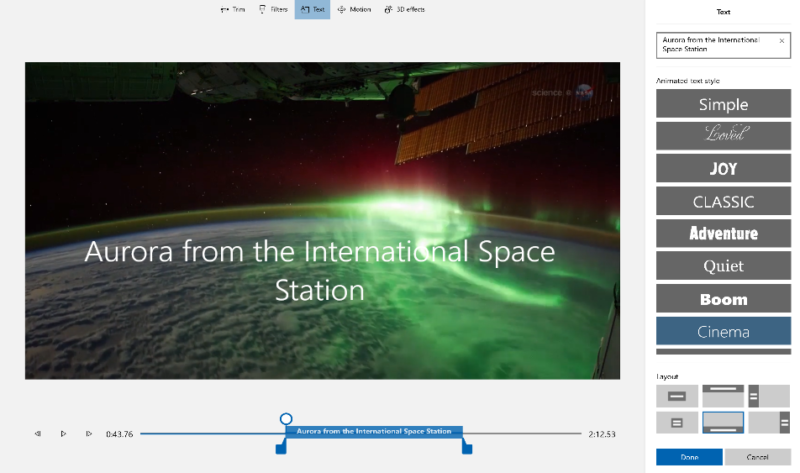Screen dimensions: 800x473
Task: Clear the title text with X
Action: coord(781,41)
